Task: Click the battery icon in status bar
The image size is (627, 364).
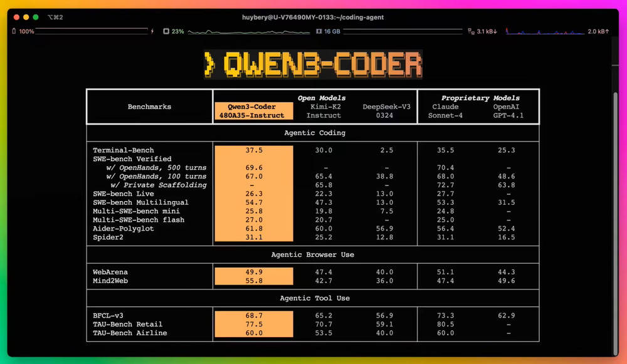Action: point(14,31)
